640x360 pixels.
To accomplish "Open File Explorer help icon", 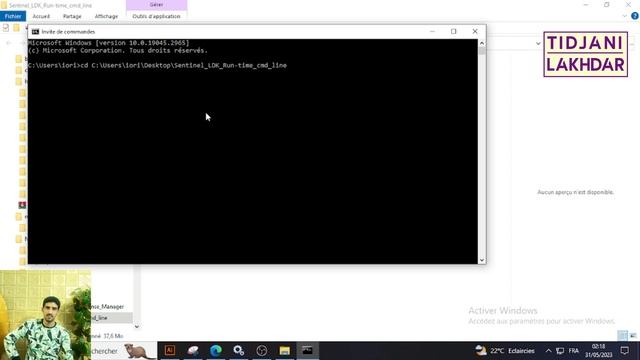I will click(x=635, y=16).
